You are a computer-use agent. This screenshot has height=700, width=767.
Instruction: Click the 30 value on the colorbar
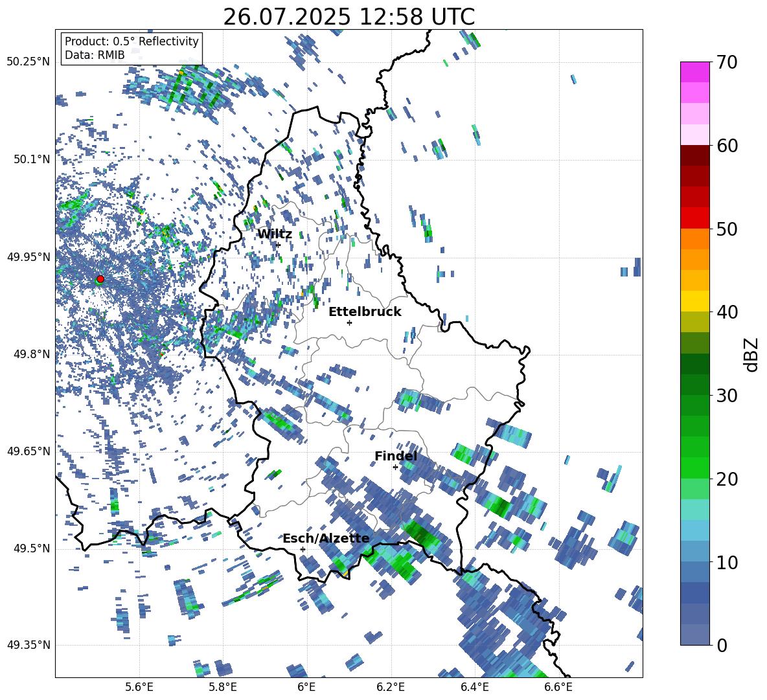point(727,396)
